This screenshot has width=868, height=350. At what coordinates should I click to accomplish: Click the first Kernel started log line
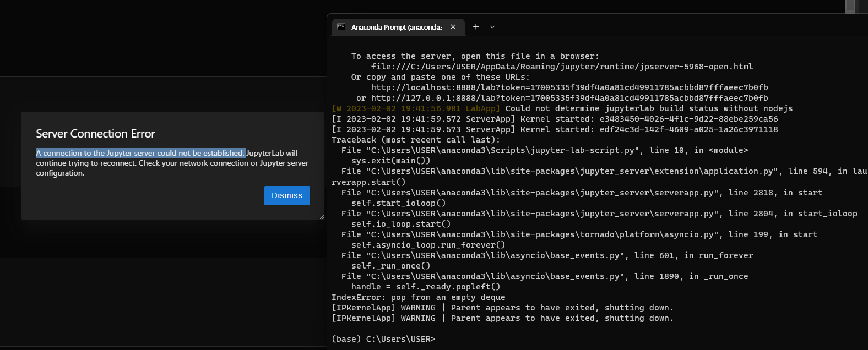(x=555, y=119)
